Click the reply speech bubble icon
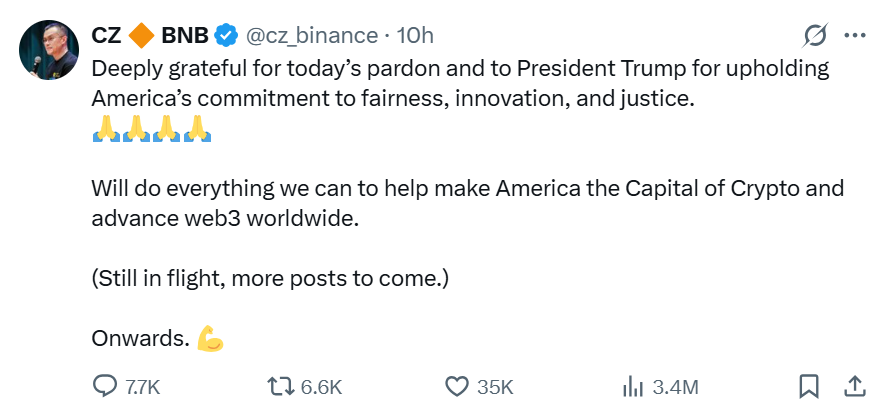Image resolution: width=892 pixels, height=412 pixels. coord(104,386)
